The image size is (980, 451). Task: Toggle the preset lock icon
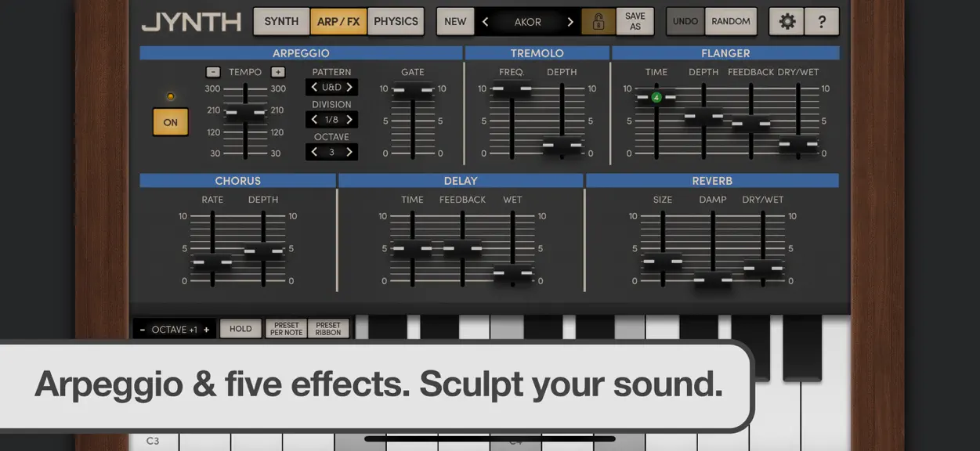(598, 22)
